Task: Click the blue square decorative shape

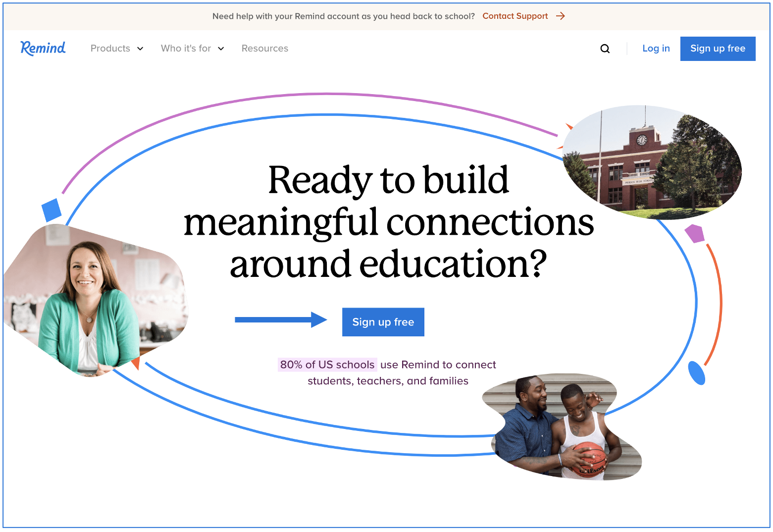Action: click(x=52, y=210)
